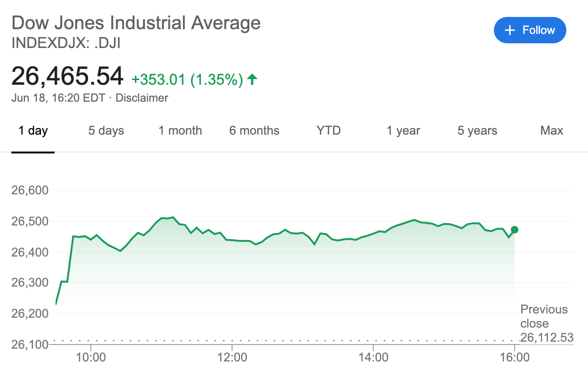Click the green up arrow icon
Viewport: 588px width, 369px height.
coord(252,79)
